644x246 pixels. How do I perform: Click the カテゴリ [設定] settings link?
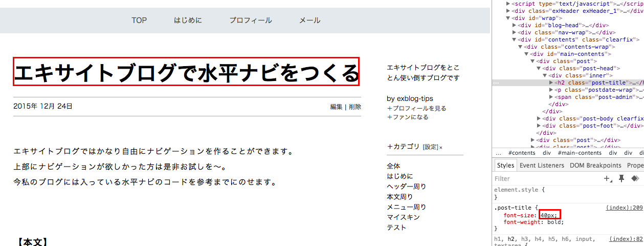(431, 147)
